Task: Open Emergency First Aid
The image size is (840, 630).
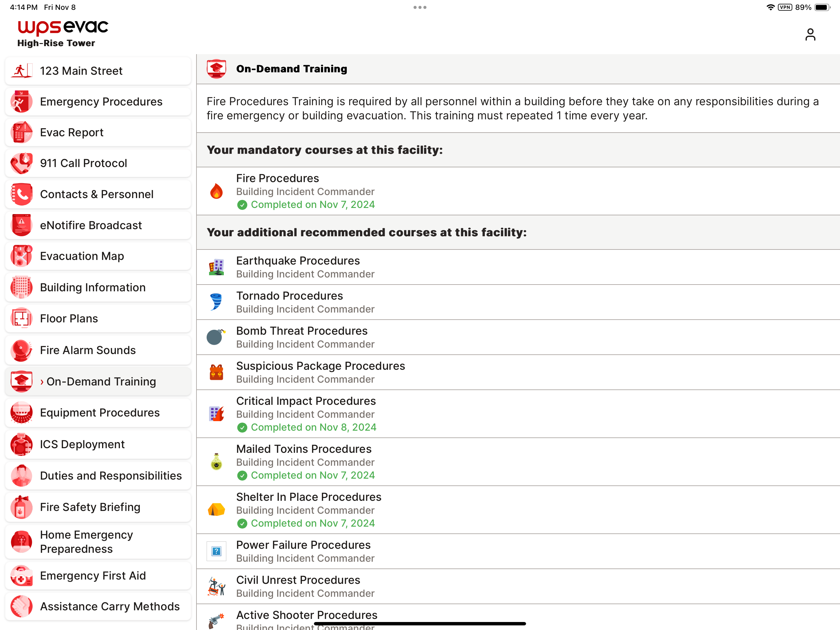Action: click(x=98, y=576)
